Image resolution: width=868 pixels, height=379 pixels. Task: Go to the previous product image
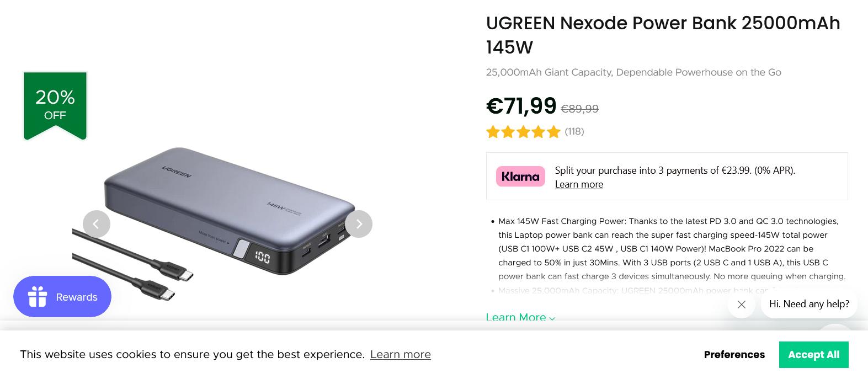(97, 224)
